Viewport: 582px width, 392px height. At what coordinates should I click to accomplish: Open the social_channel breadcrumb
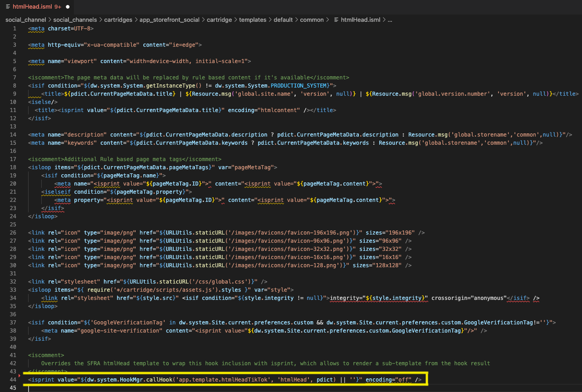[x=25, y=20]
